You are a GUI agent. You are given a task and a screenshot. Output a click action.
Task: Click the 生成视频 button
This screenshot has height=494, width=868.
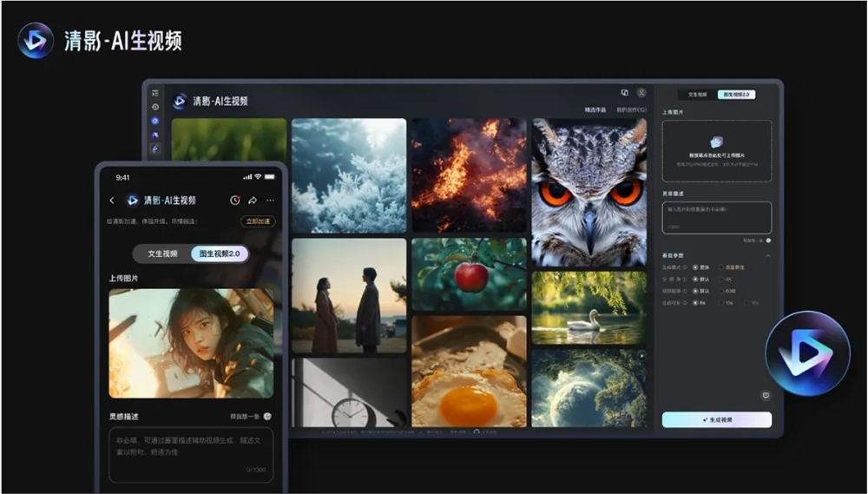(x=716, y=419)
